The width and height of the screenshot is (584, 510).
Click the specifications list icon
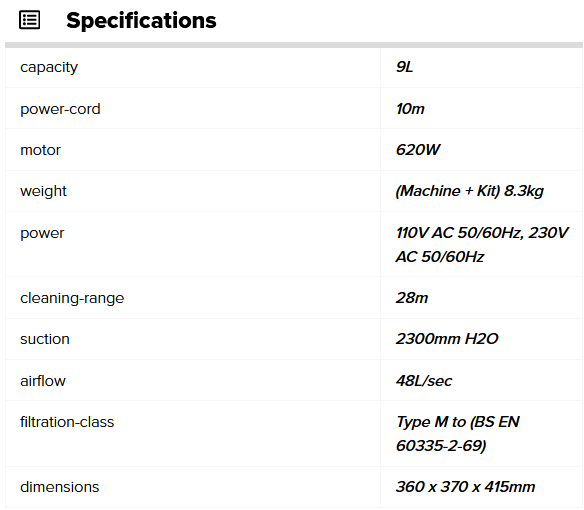tap(29, 20)
